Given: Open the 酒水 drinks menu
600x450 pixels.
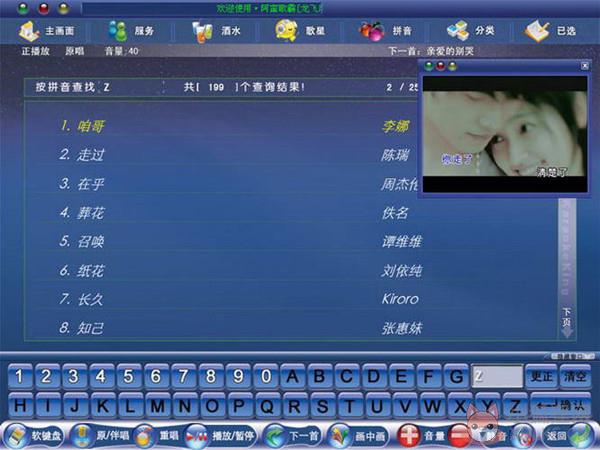Looking at the screenshot, I should [x=216, y=31].
